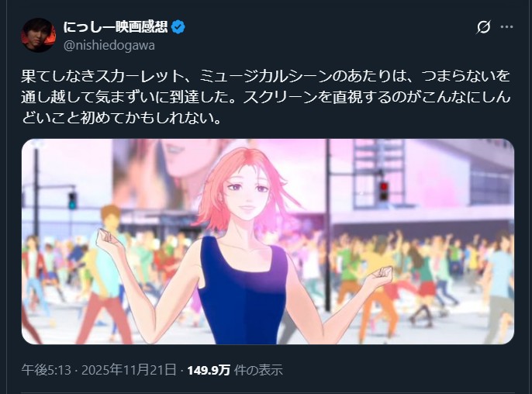Image resolution: width=532 pixels, height=394 pixels.
Task: Open the round profile avatar of にっしー映画感想
Action: (38, 35)
